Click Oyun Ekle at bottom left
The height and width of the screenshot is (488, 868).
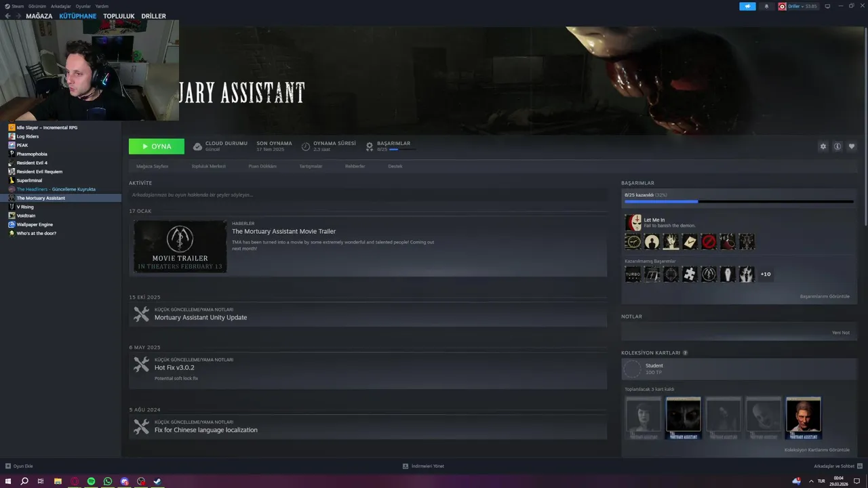coord(19,466)
